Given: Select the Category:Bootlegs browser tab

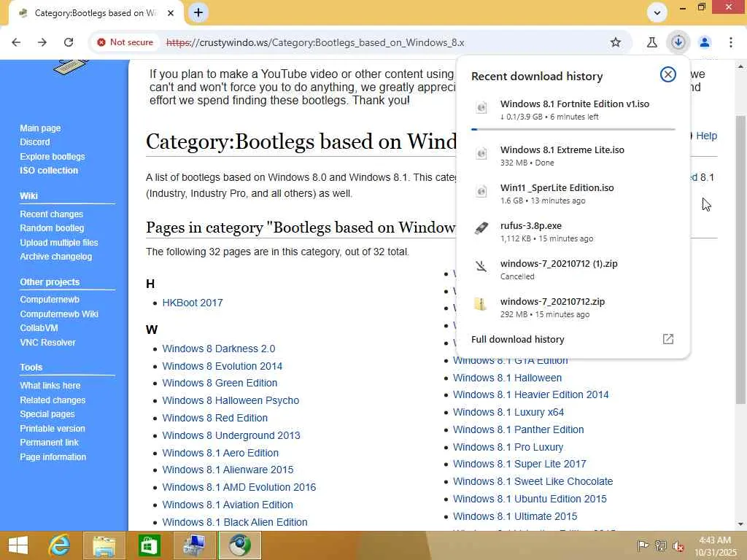Looking at the screenshot, I should tap(97, 13).
